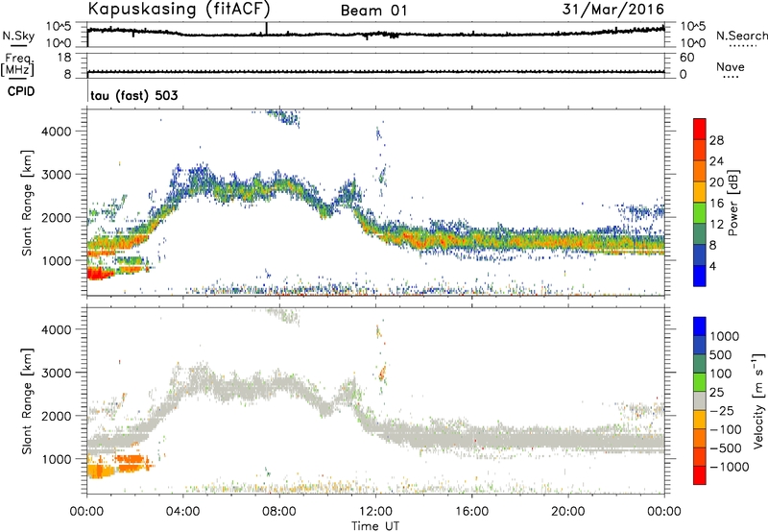
Task: Click the 'Freq. [MHz]' axis label
Action: coord(17,64)
